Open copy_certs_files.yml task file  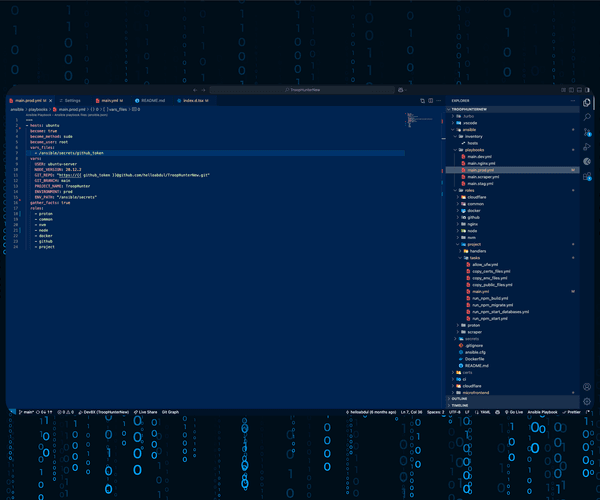(x=512, y=272)
